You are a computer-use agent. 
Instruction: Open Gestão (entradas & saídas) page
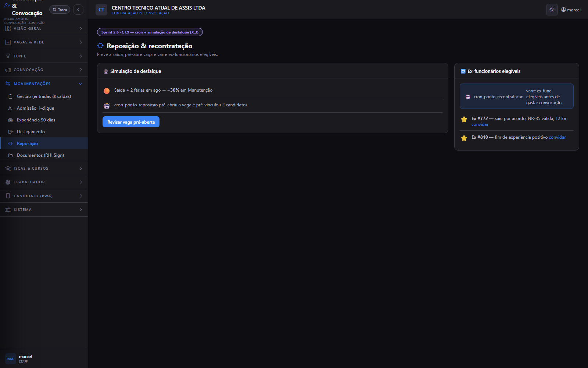tap(44, 96)
